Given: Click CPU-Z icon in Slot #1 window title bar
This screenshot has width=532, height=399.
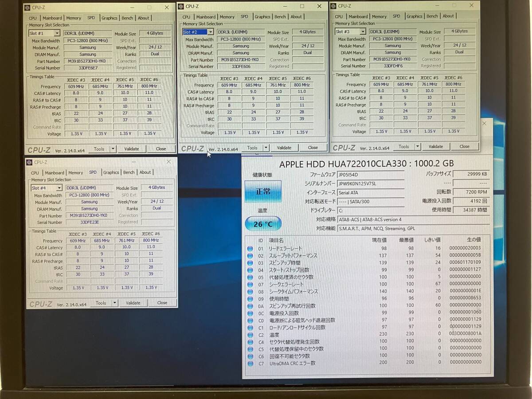Looking at the screenshot, I should tap(27, 7).
